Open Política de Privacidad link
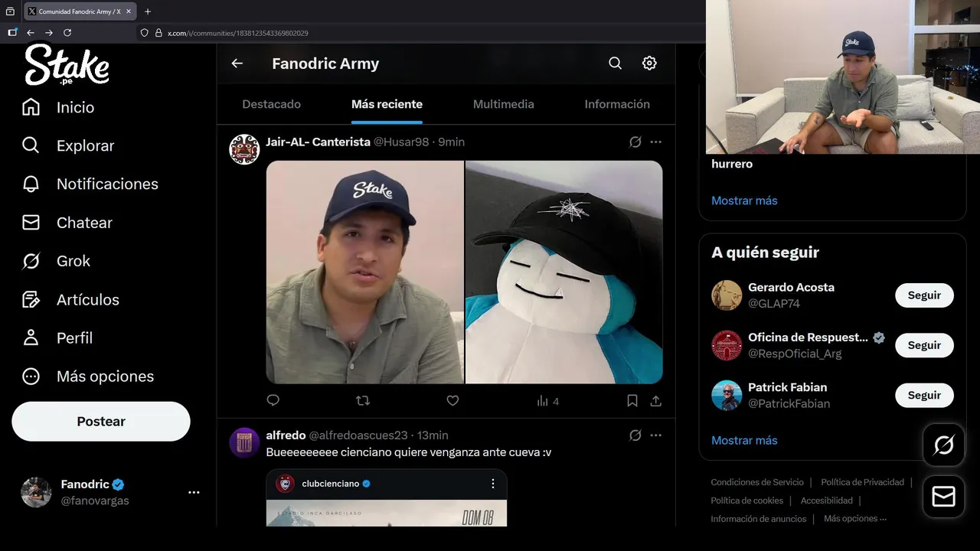Viewport: 980px width, 551px height. point(862,482)
